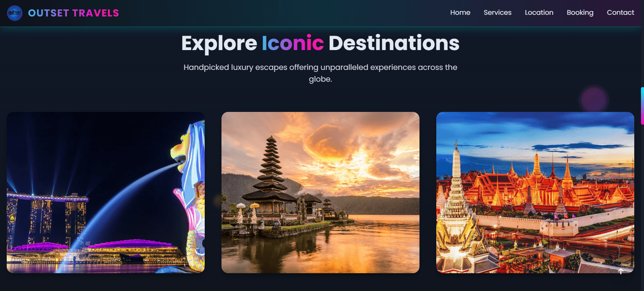
Task: Click the gradient word Iconic
Action: click(x=293, y=43)
